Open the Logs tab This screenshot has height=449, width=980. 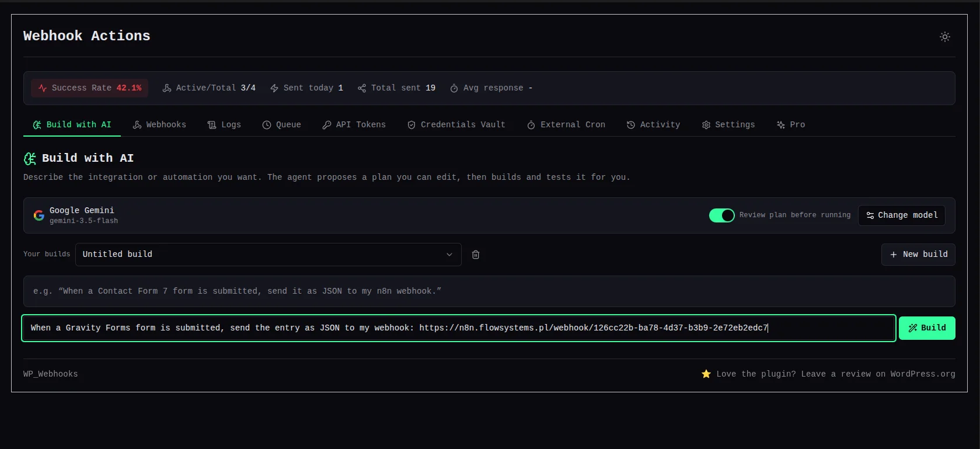click(x=224, y=125)
